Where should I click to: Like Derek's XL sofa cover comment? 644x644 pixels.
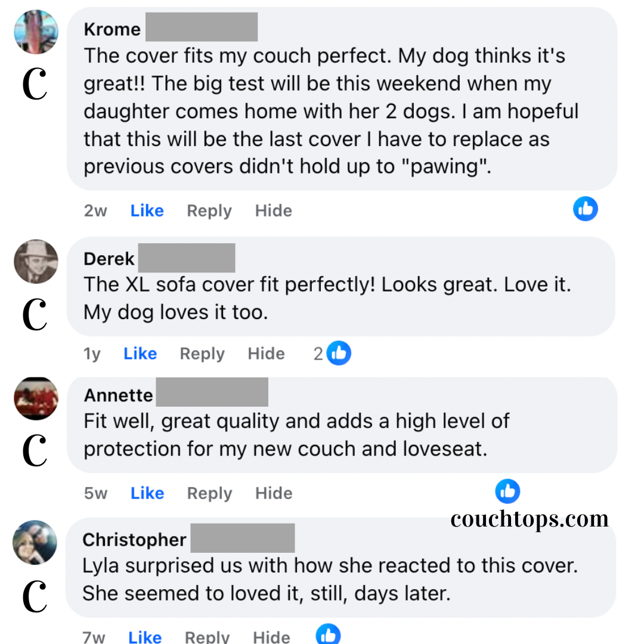click(x=140, y=354)
